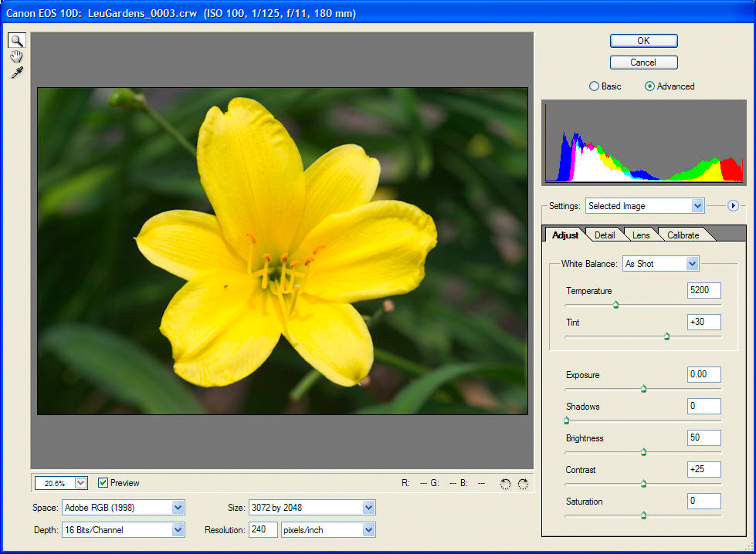Click the OK button
This screenshot has height=554, width=756.
pyautogui.click(x=643, y=40)
